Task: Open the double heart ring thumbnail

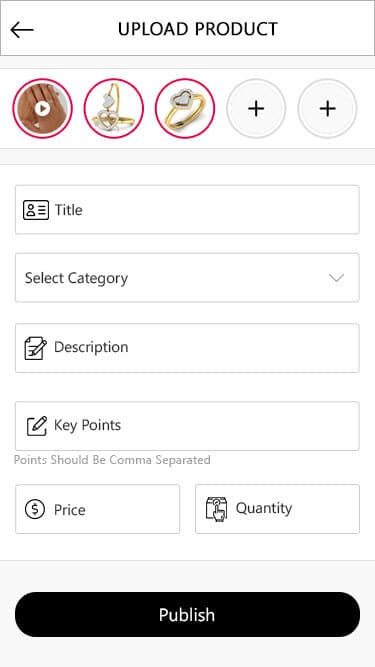Action: click(x=114, y=108)
